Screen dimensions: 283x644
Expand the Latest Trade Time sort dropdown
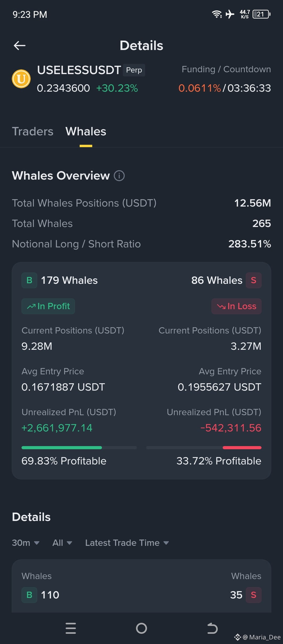(x=127, y=543)
